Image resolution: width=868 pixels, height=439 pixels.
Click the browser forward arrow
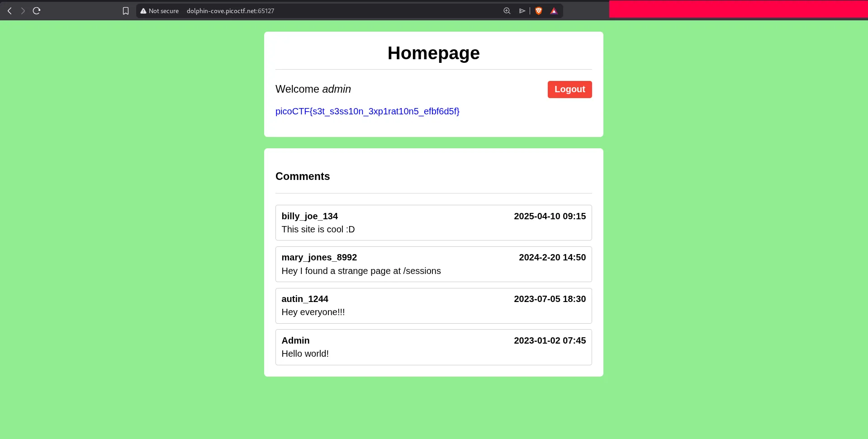click(x=23, y=11)
